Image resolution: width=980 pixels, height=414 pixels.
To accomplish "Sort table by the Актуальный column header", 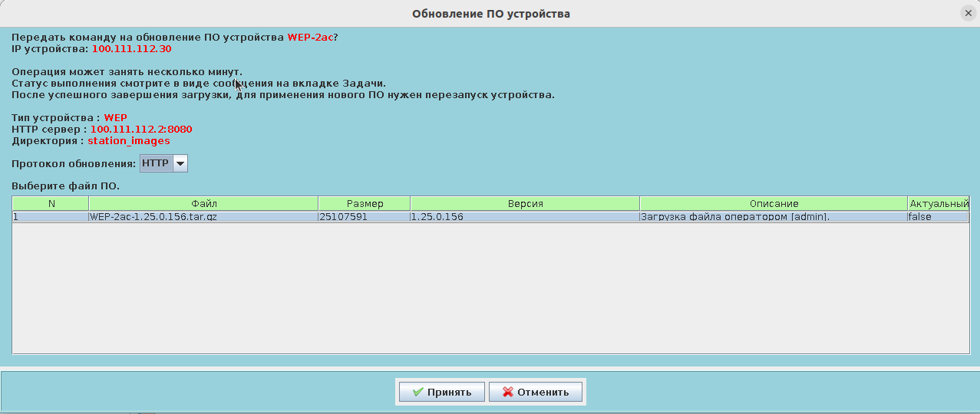I will [938, 203].
